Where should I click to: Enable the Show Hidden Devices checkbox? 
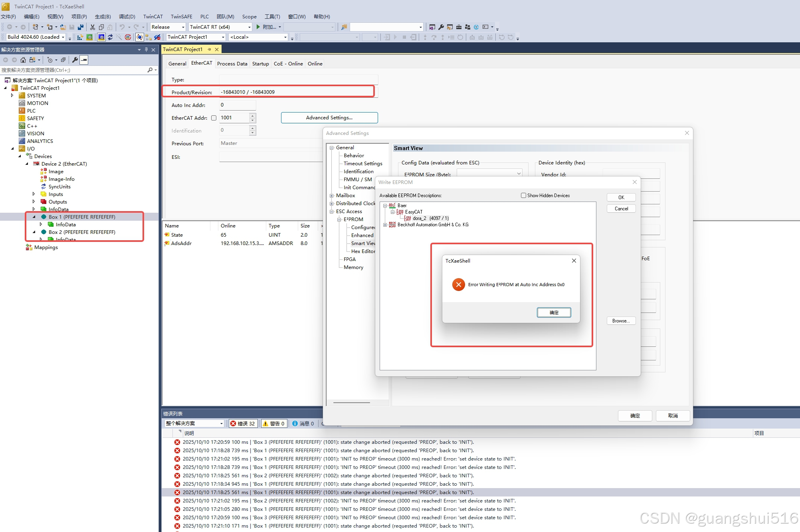[x=523, y=196]
